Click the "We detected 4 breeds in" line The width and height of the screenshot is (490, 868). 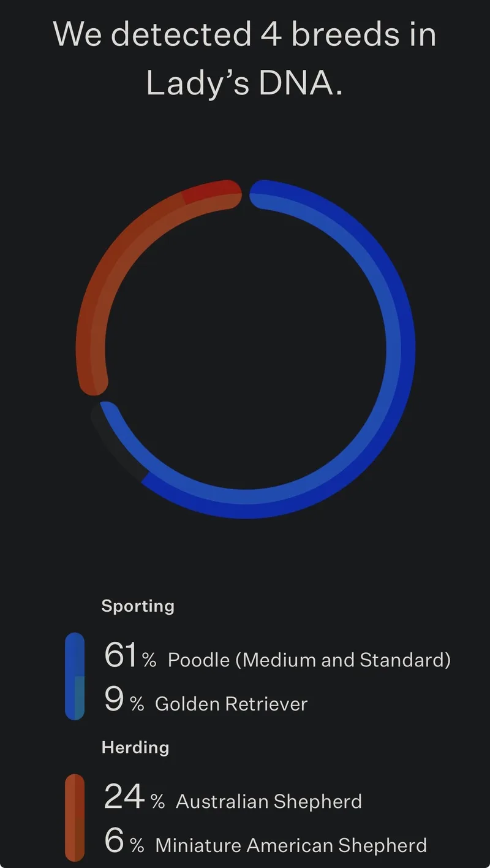[x=245, y=34]
